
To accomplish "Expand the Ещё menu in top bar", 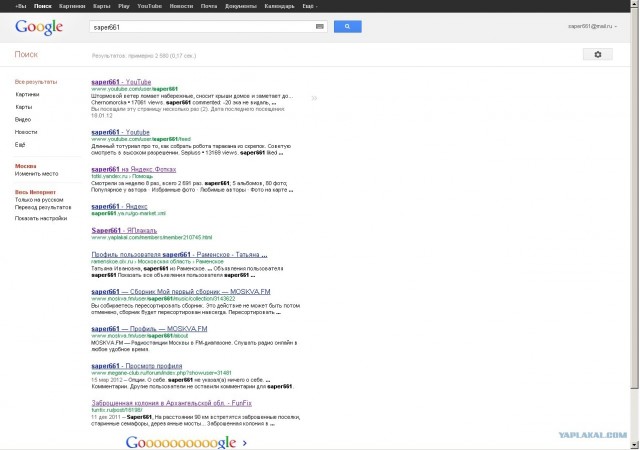I will (x=310, y=6).
